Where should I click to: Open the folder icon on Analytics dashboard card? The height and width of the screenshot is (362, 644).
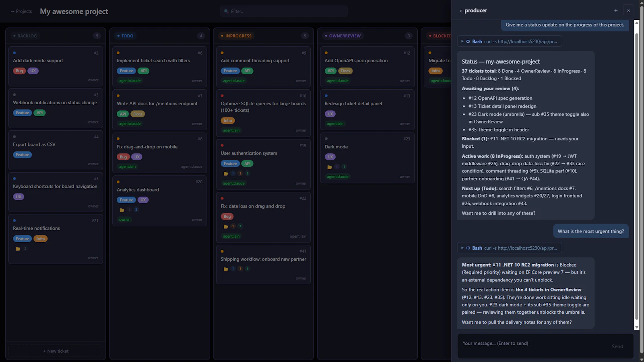(122, 210)
